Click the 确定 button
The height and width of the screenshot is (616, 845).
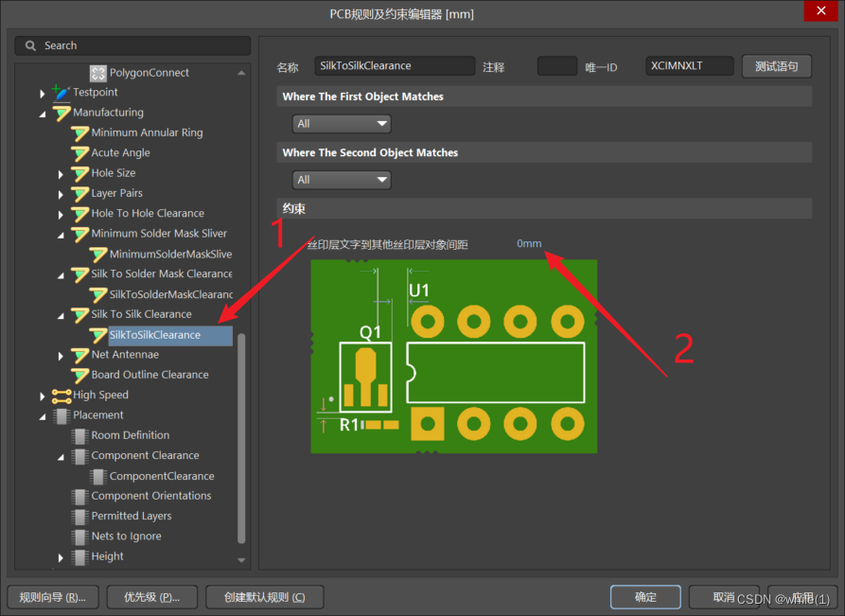click(645, 597)
